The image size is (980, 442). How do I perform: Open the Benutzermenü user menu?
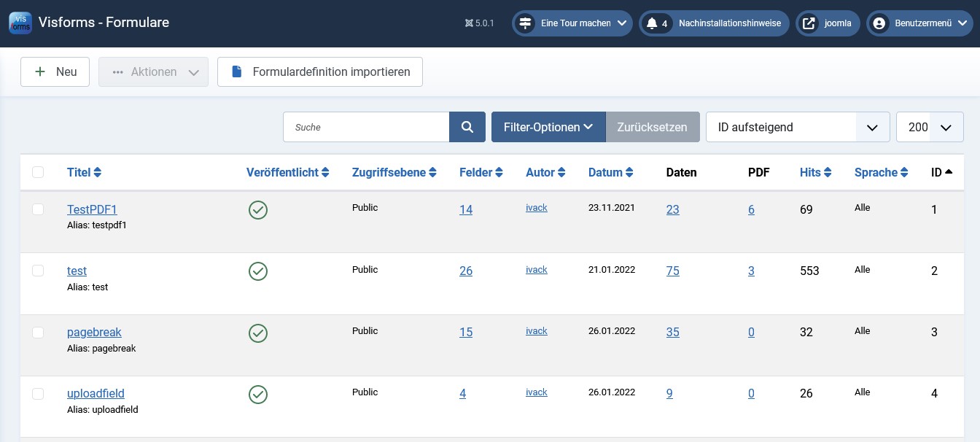922,23
